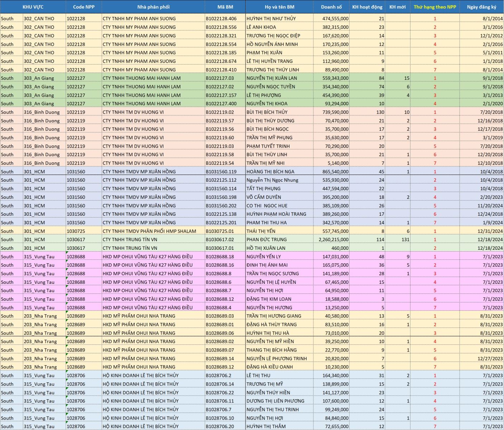Click the name BÙI THỊ BÍCH THỦY
Screen dimensions: 504x430
pyautogui.click(x=267, y=112)
